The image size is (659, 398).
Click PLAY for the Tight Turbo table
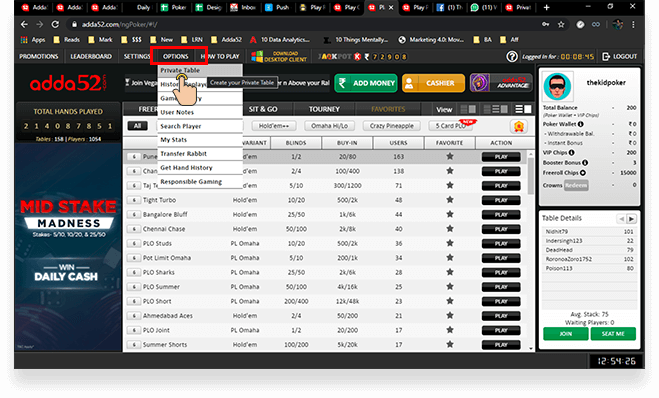(x=501, y=200)
